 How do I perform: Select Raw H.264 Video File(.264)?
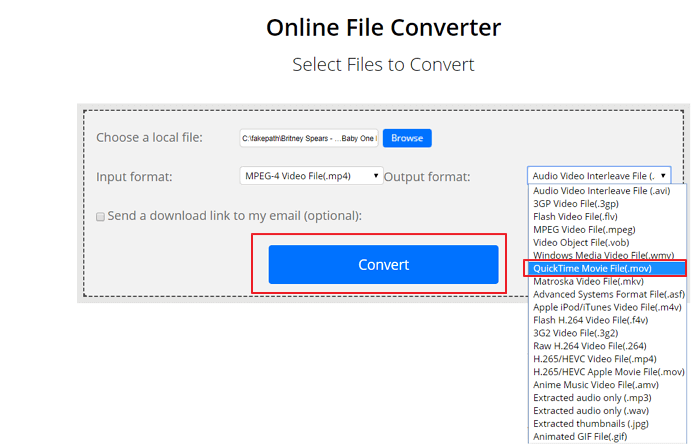607,346
